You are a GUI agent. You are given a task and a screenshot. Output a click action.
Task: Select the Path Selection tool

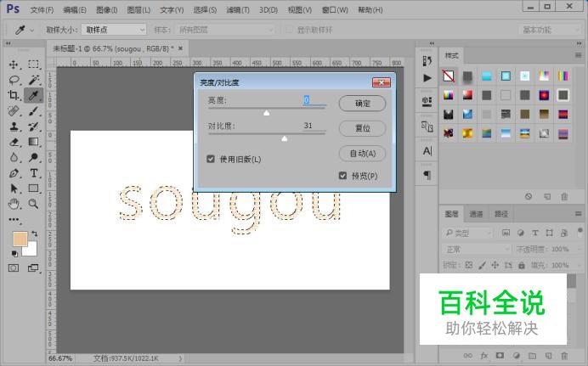14,189
